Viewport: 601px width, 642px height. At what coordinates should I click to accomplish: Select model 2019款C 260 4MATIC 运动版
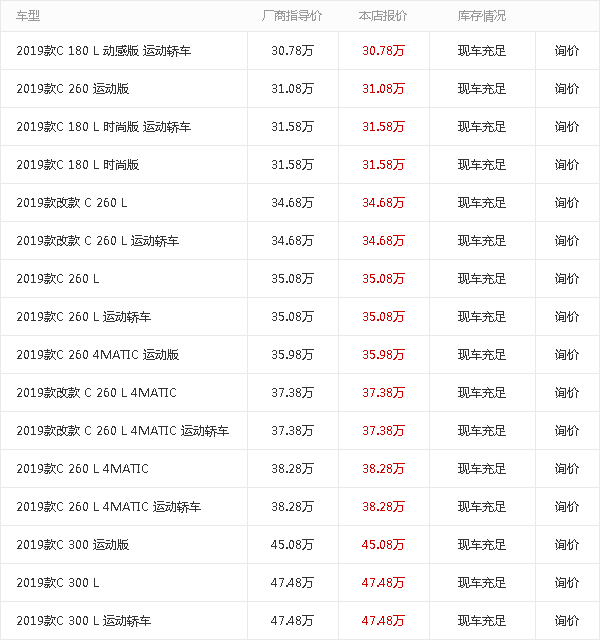coord(98,355)
